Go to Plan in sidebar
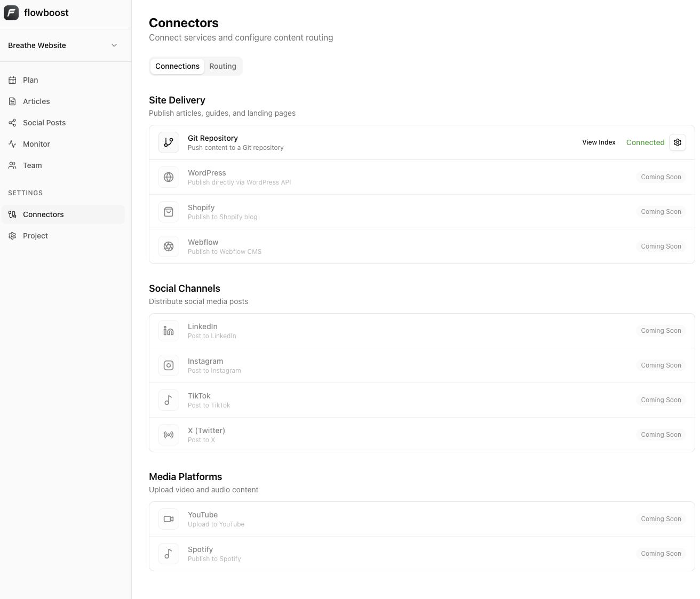The image size is (700, 599). (x=30, y=80)
